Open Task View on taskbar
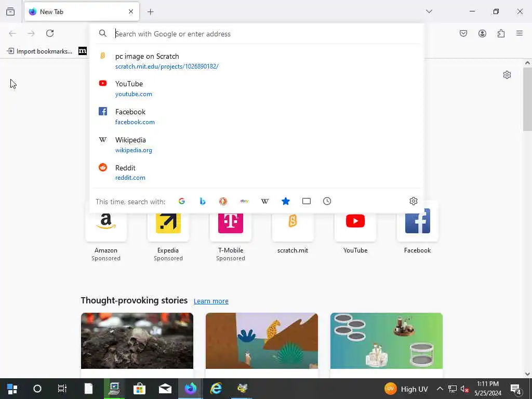 [x=62, y=389]
